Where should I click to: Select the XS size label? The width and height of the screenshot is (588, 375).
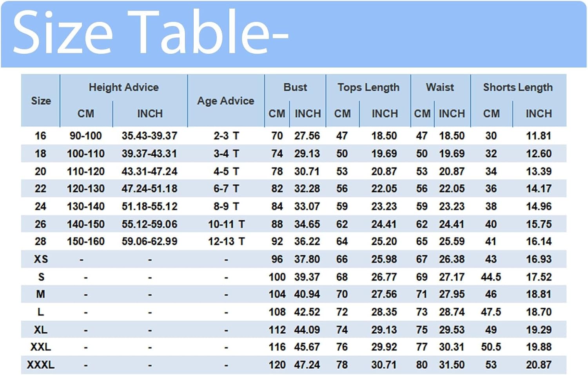point(41,259)
